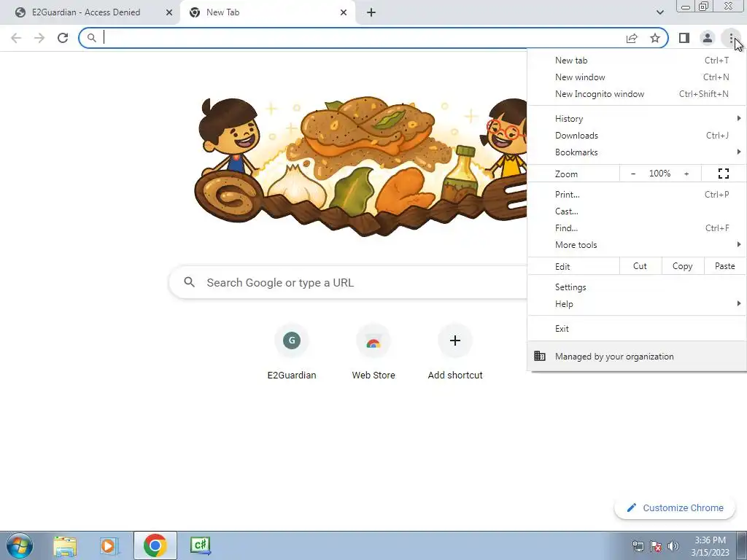Click the Paste button in Edit row
This screenshot has width=747, height=560.
coord(724,266)
